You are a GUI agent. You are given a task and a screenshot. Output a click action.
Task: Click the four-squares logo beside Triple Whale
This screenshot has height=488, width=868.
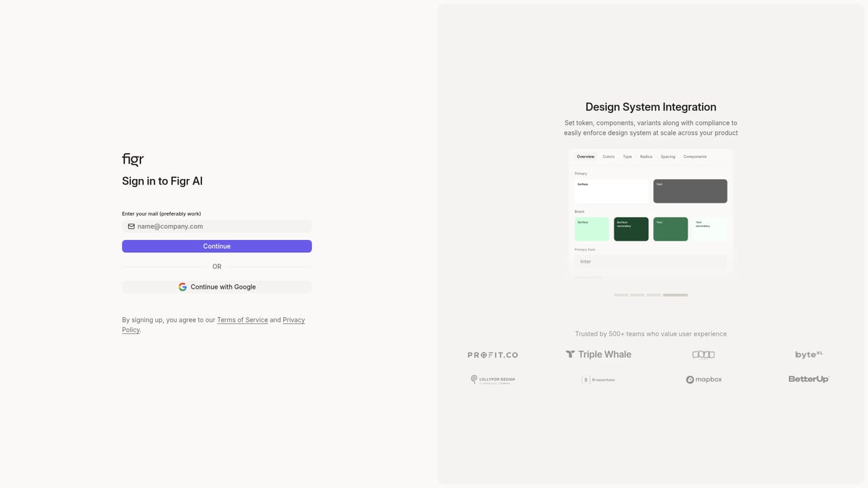tap(703, 354)
